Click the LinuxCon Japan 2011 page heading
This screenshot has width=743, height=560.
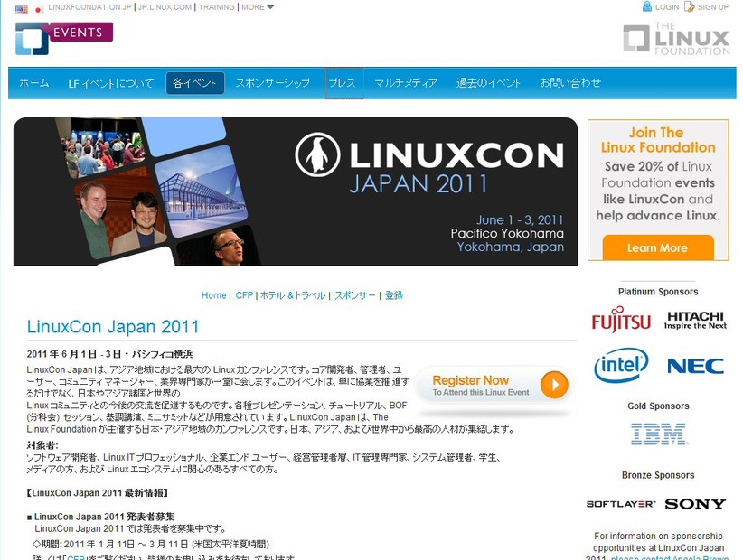pyautogui.click(x=113, y=327)
